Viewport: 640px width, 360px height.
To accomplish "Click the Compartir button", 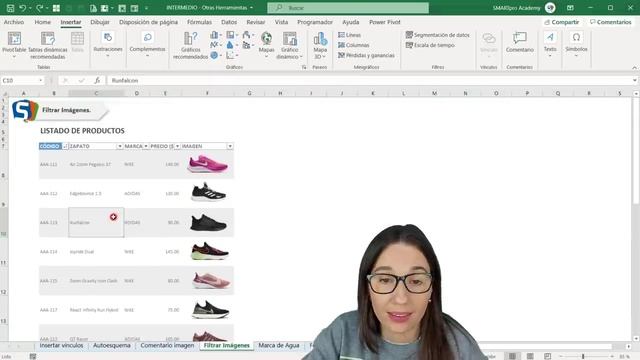I will click(562, 22).
